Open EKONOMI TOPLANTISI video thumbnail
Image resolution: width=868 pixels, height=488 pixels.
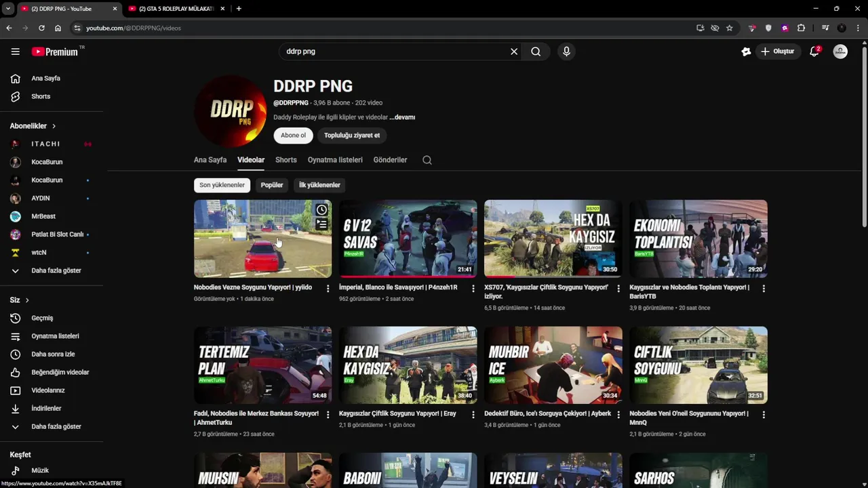click(x=698, y=239)
